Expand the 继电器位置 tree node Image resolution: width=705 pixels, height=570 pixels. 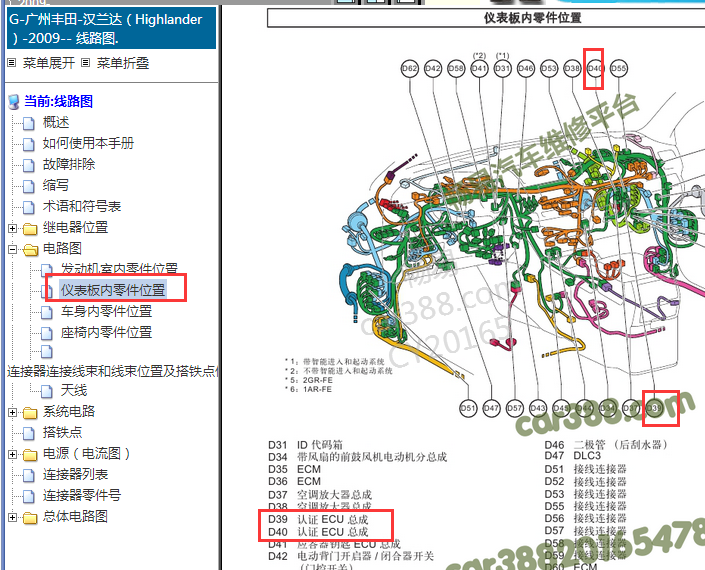point(13,228)
